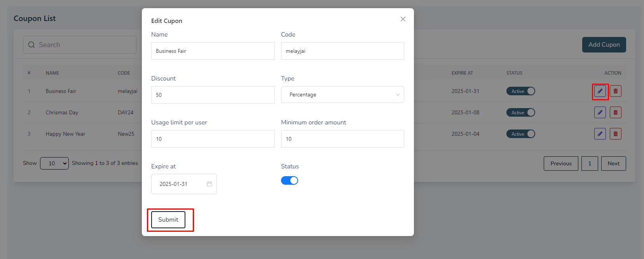The image size is (644, 259).
Task: Click the DAY24 code cell
Action: point(126,112)
